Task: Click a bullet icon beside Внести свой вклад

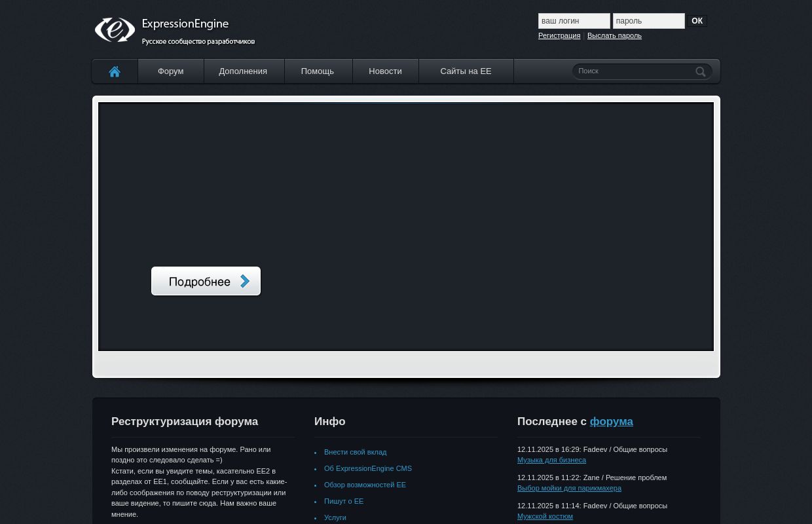Action: [x=317, y=453]
